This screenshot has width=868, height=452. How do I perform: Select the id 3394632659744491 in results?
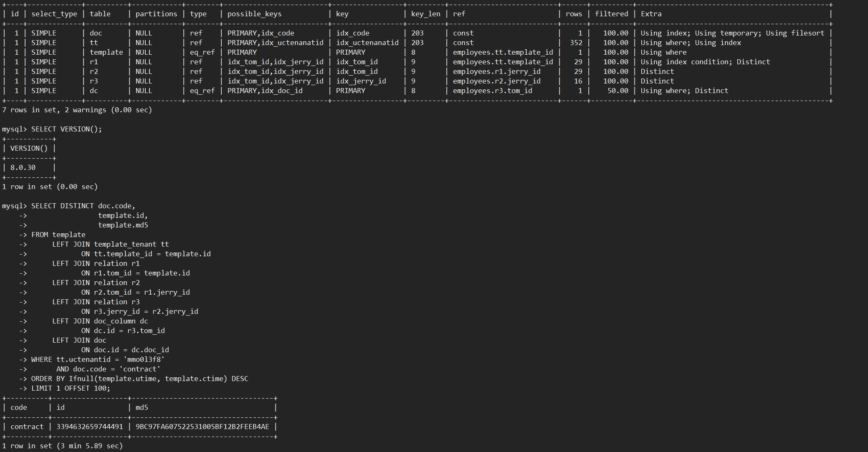(89, 427)
